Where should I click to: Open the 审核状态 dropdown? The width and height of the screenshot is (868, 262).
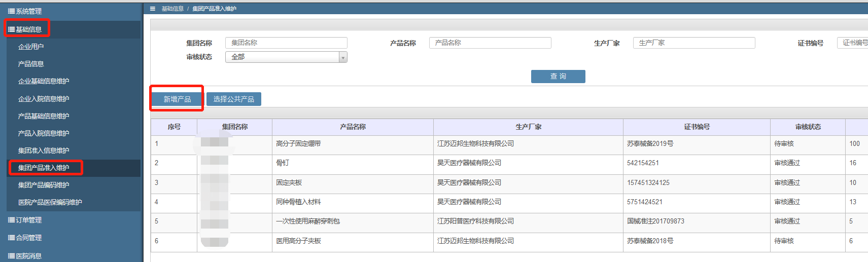click(286, 57)
